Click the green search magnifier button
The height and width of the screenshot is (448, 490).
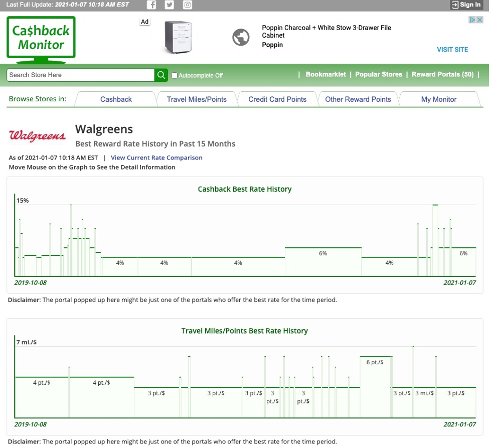pyautogui.click(x=161, y=75)
